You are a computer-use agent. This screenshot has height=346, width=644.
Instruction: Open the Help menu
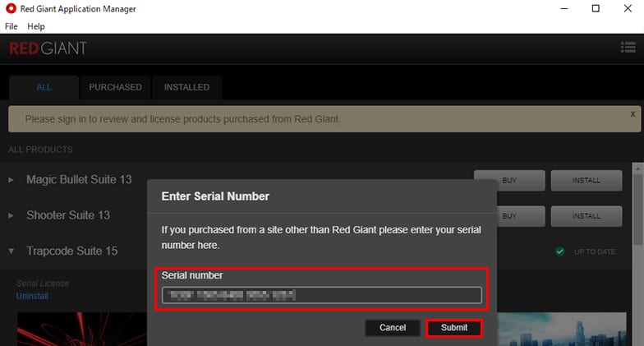[x=36, y=26]
